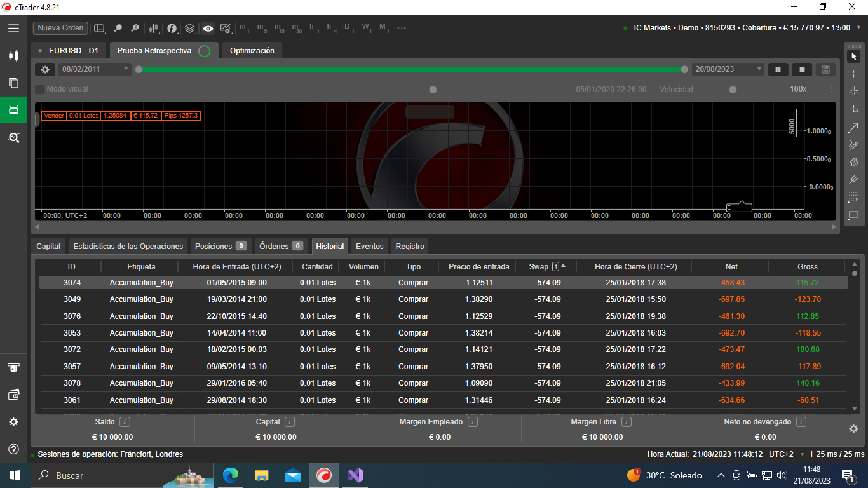Viewport: 868px width, 488px height.
Task: Enable the Modo visual checkbox
Action: click(39, 90)
